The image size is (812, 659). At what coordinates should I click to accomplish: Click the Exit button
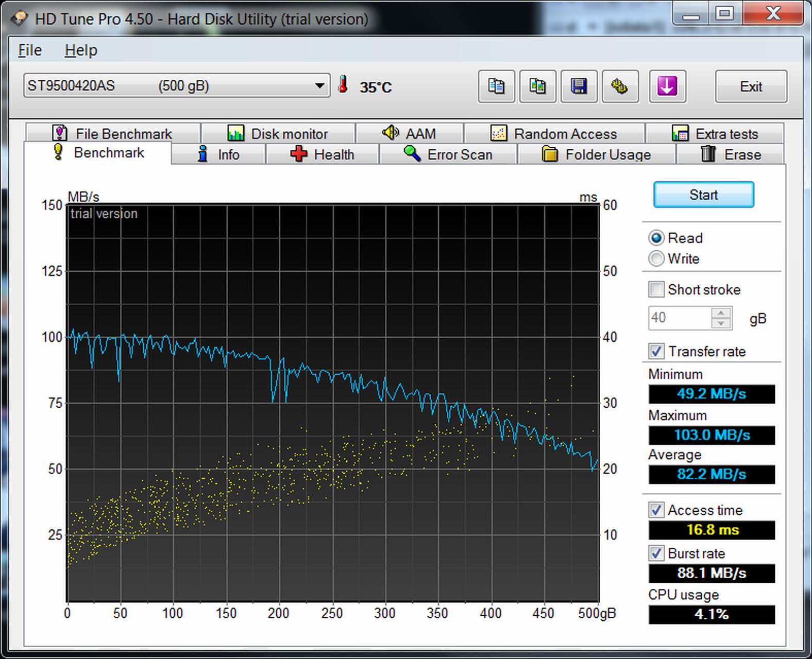pos(751,86)
